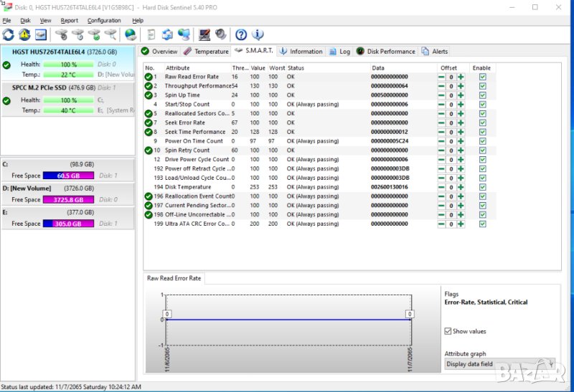Click the blue info about icon

pos(258,34)
